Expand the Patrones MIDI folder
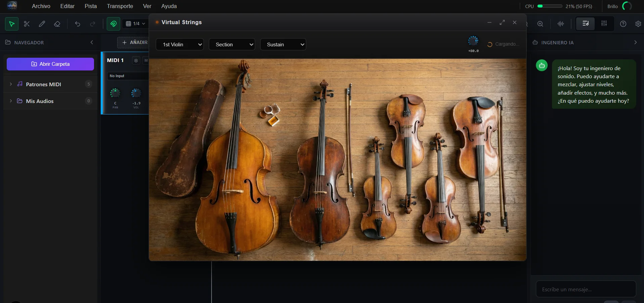The width and height of the screenshot is (644, 303). point(11,84)
